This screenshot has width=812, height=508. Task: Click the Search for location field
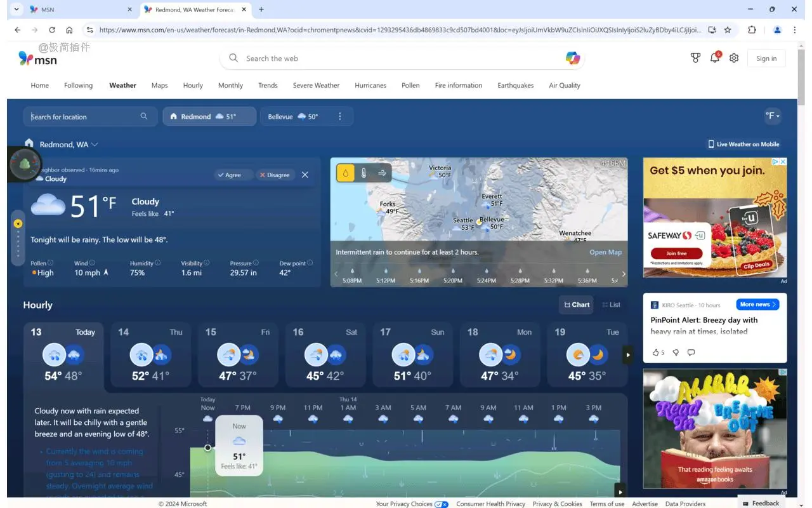pyautogui.click(x=82, y=116)
